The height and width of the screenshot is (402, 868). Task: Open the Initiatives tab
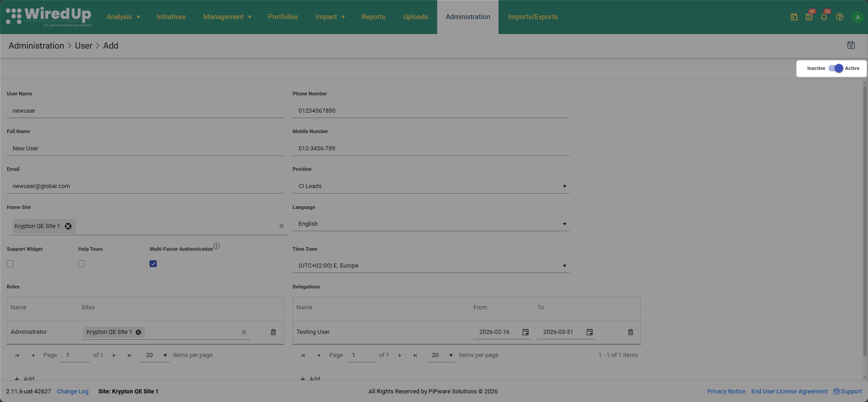(x=171, y=17)
